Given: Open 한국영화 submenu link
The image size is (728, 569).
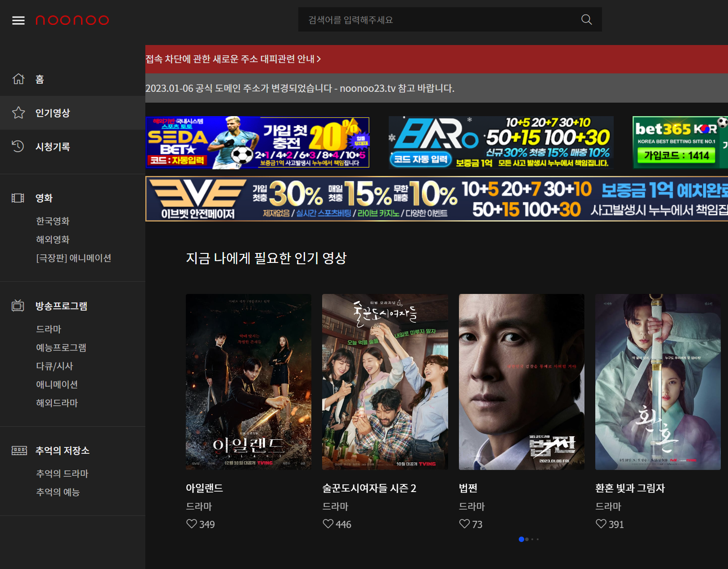Looking at the screenshot, I should coord(53,221).
